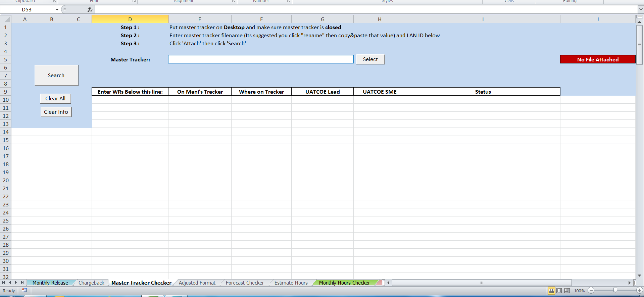Screen dimensions: 644x297
Task: Show the previous sheet tab with the arrow
Action: 10,283
